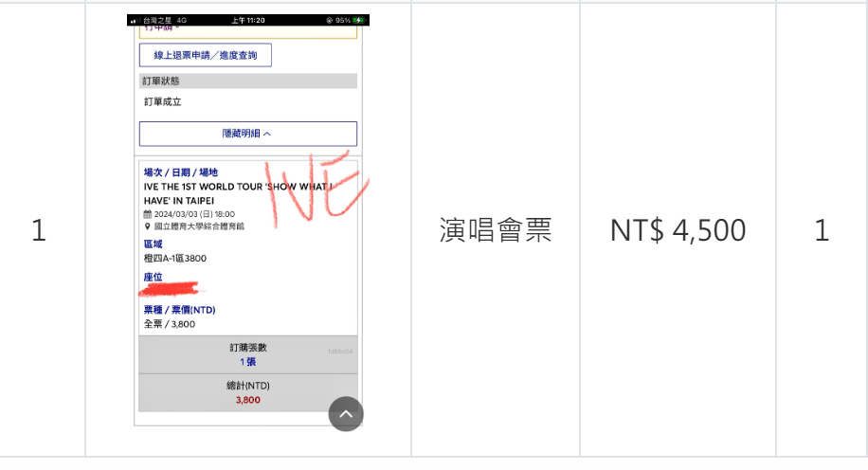Click the 全票 / 3,800 ticket price text
This screenshot has width=868, height=470.
click(x=170, y=324)
